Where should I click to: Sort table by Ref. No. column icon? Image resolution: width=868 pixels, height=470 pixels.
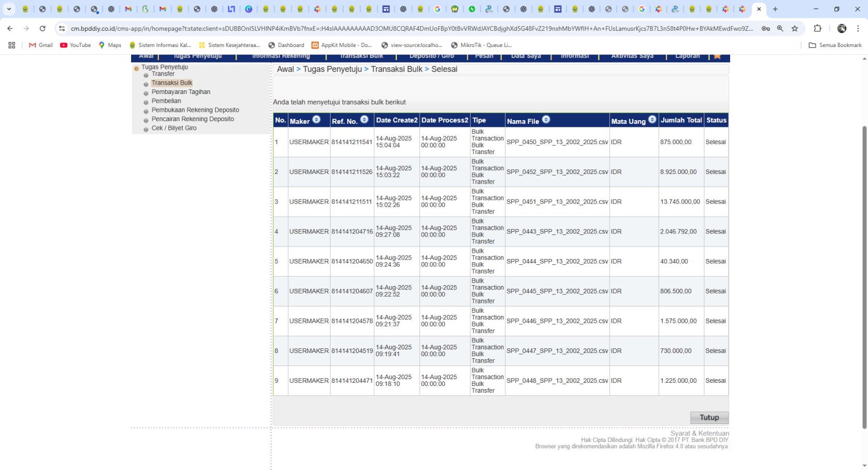click(x=365, y=120)
